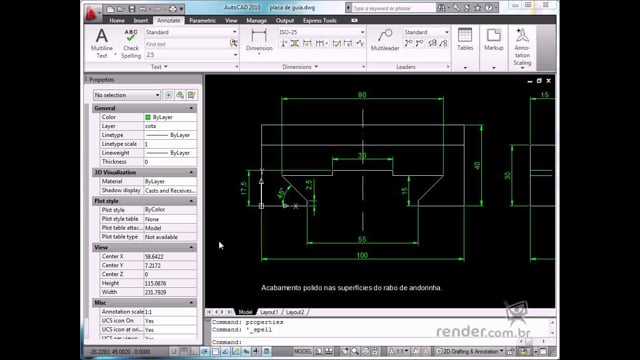Viewport: 640px width, 360px height.
Task: Start the Multileader tool
Action: coord(385,40)
